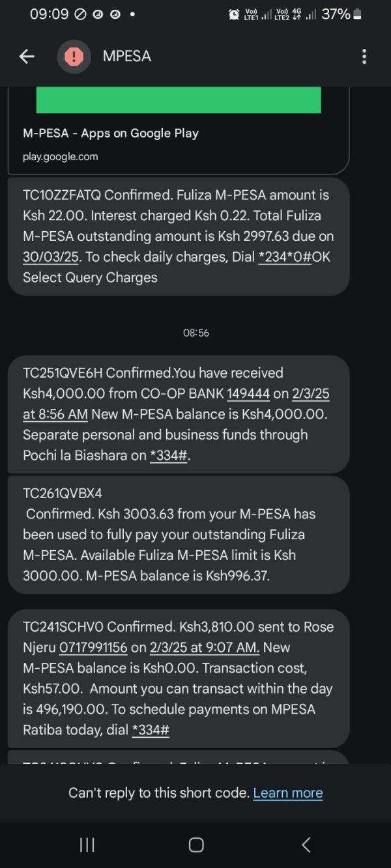
Task: Tap the CO-OP BANK number 149444
Action: point(248,393)
